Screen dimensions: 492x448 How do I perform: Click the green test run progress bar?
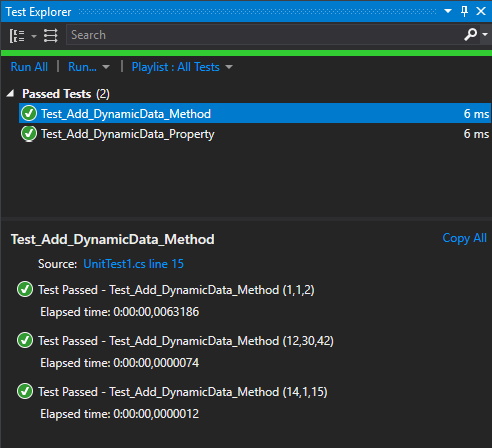pyautogui.click(x=247, y=53)
